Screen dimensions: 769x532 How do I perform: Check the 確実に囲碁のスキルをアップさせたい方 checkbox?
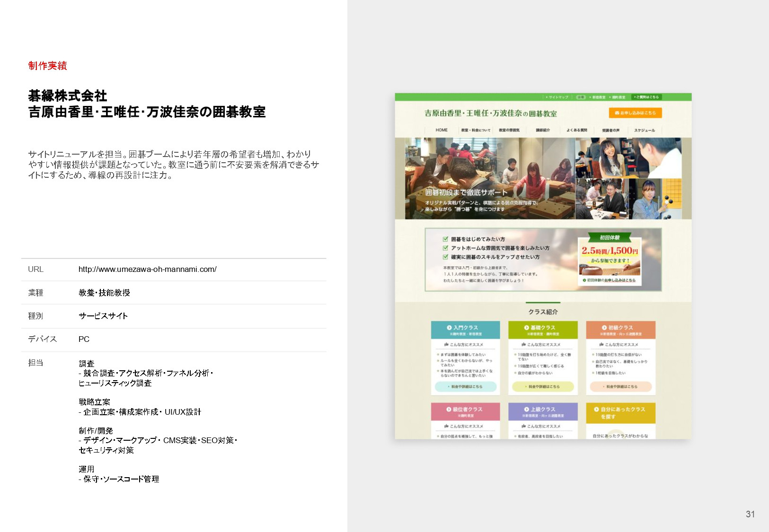pos(445,257)
